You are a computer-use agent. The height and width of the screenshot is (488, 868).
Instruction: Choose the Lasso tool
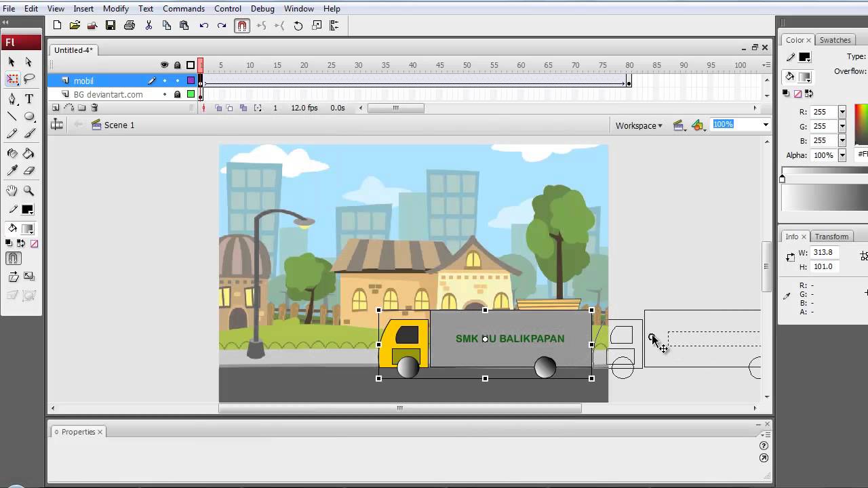coord(28,80)
